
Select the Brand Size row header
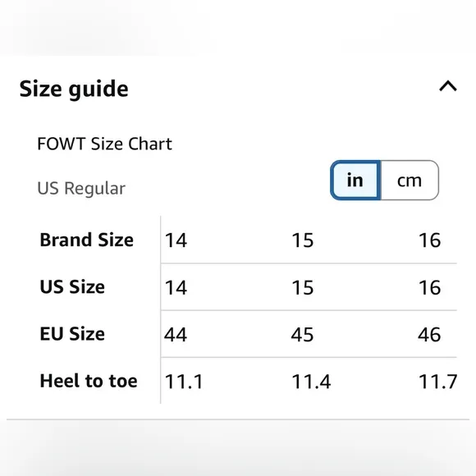coord(86,240)
